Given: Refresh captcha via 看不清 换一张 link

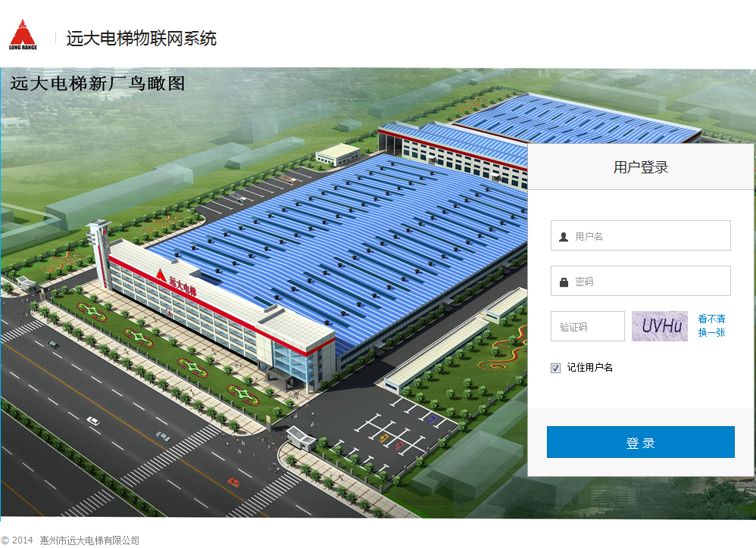Looking at the screenshot, I should 711,325.
